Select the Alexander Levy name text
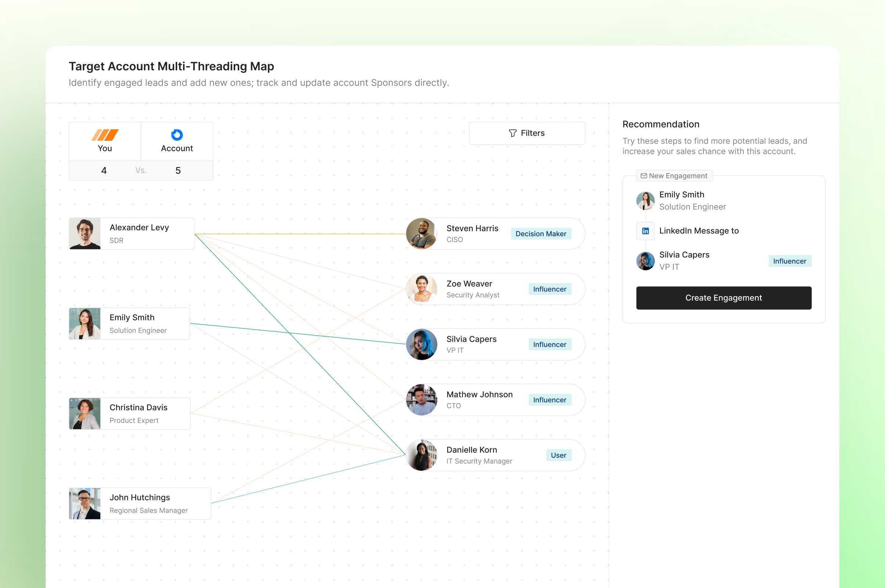 tap(139, 227)
